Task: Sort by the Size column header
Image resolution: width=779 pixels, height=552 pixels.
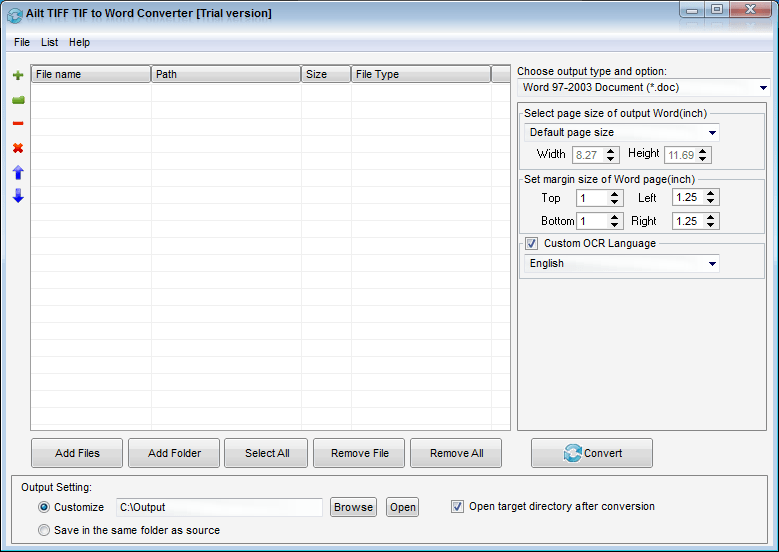Action: click(326, 74)
